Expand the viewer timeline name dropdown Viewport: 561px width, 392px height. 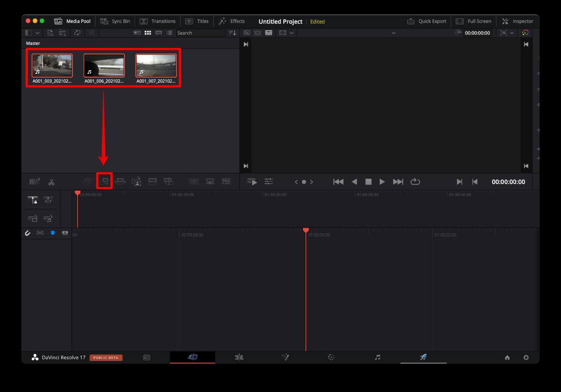pos(393,33)
